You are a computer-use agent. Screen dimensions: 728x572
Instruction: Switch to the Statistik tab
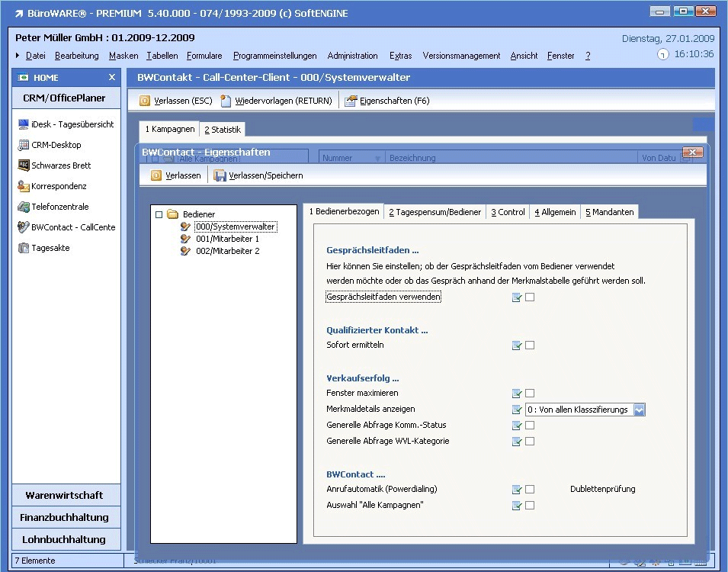[x=223, y=130]
